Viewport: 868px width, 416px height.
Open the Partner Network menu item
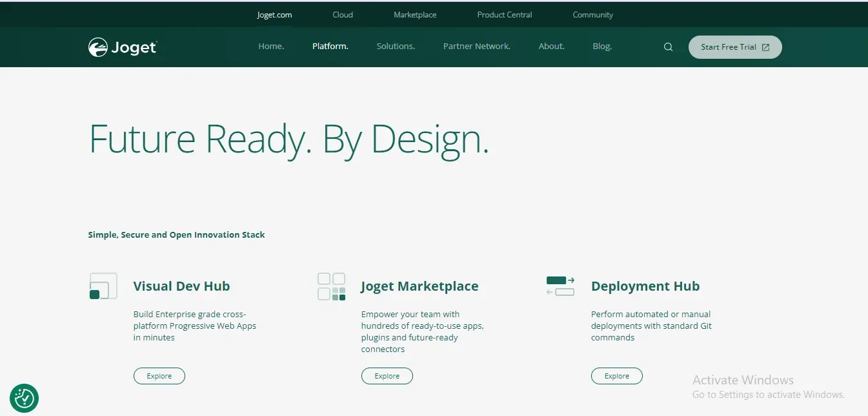pyautogui.click(x=477, y=47)
